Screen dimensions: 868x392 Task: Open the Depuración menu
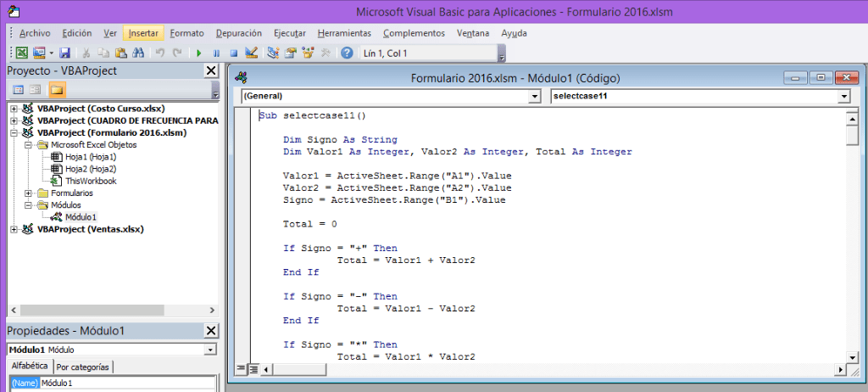pos(239,33)
